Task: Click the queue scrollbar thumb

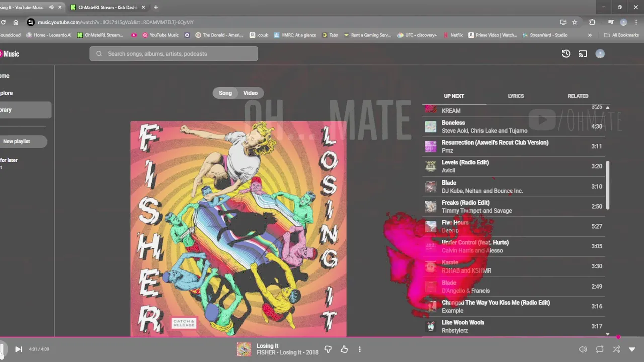Action: coord(608,185)
